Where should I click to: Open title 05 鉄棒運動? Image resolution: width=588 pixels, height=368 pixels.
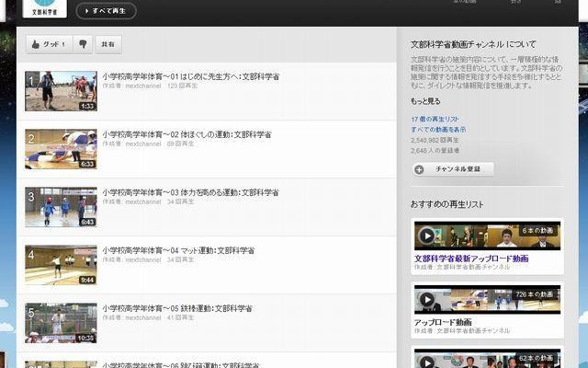[x=177, y=309]
